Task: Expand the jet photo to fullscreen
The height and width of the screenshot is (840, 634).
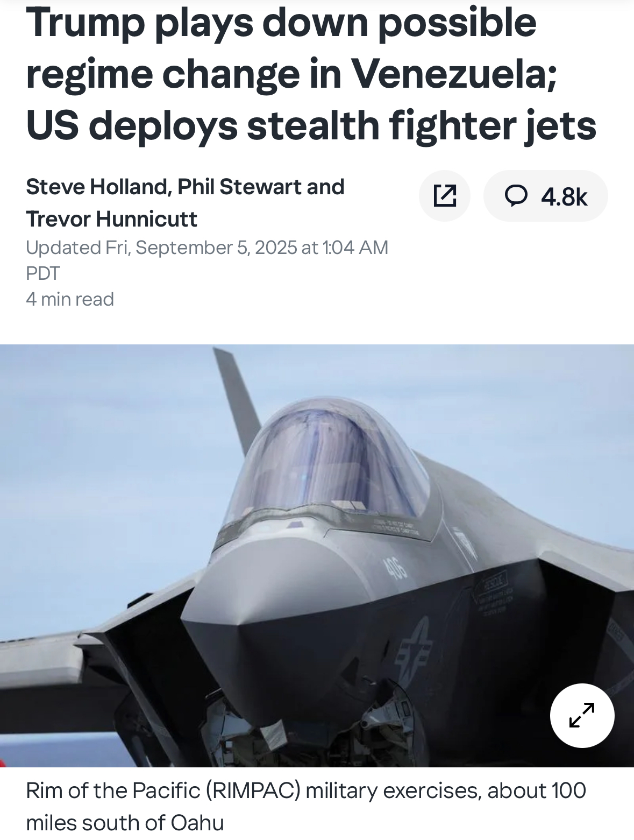Action: (x=582, y=716)
